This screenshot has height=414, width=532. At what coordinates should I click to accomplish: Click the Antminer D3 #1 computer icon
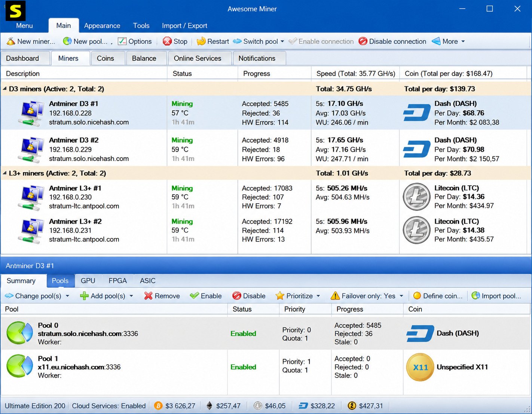[30, 113]
